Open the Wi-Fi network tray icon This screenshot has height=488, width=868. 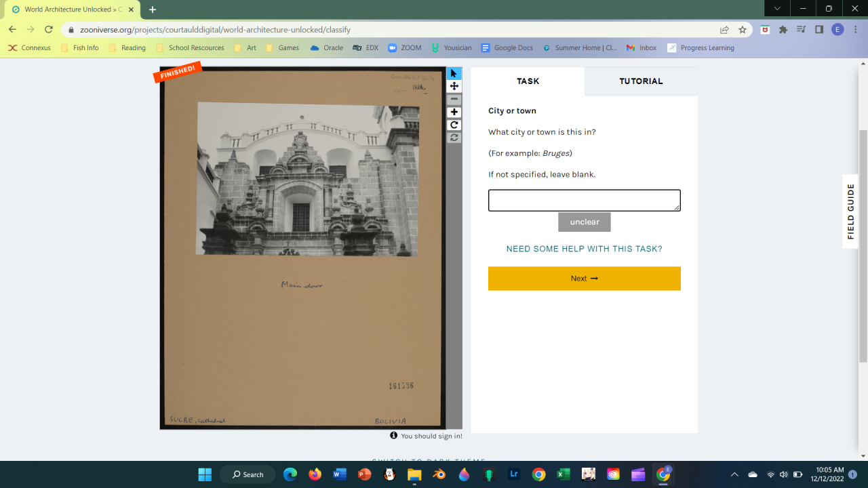(x=770, y=474)
